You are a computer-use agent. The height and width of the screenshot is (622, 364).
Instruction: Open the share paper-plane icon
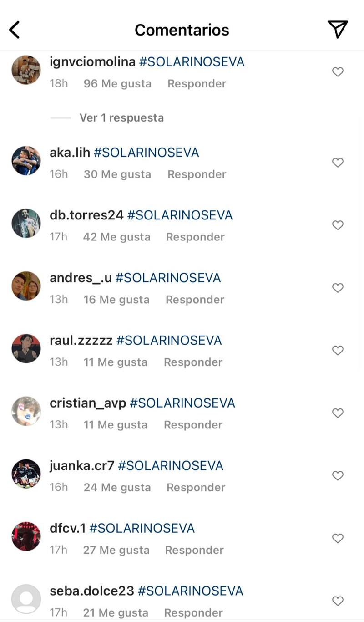[338, 30]
